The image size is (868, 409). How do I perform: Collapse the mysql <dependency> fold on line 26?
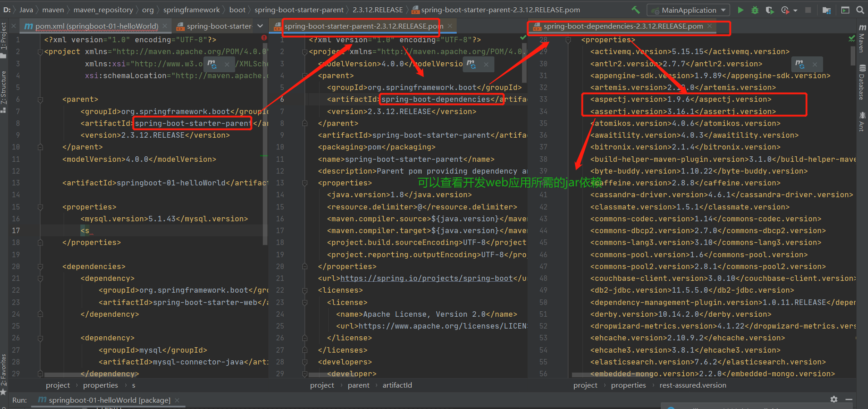[x=40, y=338]
